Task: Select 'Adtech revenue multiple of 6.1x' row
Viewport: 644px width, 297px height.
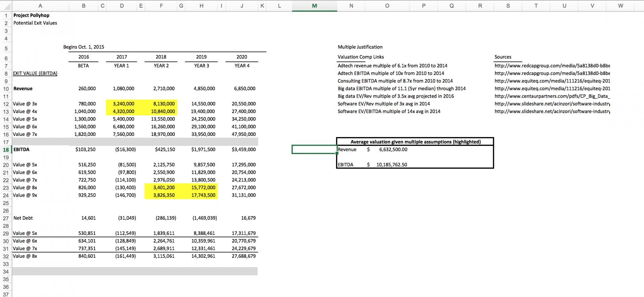Action: click(x=392, y=66)
